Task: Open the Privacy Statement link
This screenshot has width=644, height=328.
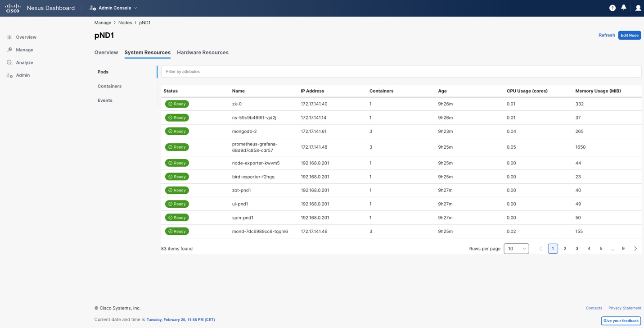Action: pos(625,308)
